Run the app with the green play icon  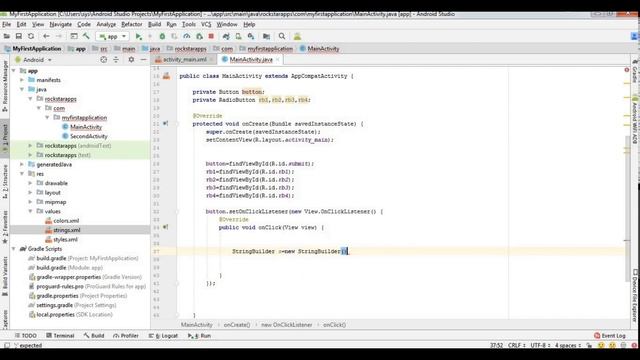click(139, 37)
